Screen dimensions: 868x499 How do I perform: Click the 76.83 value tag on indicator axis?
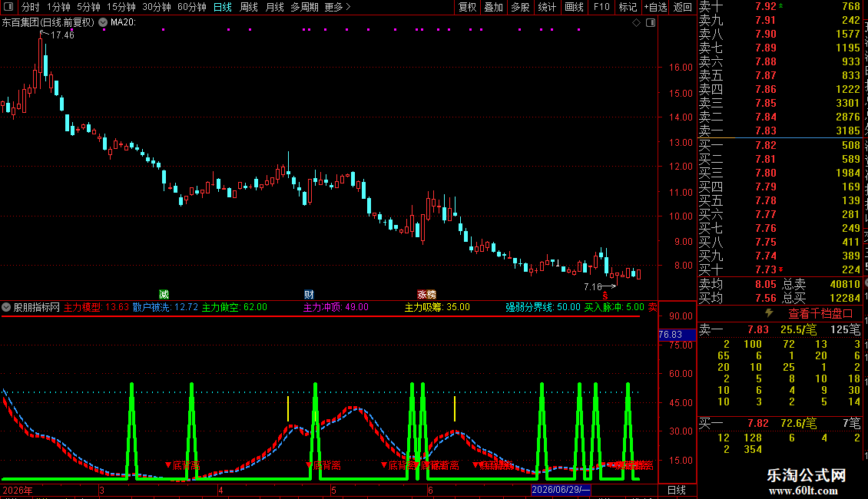tap(677, 335)
